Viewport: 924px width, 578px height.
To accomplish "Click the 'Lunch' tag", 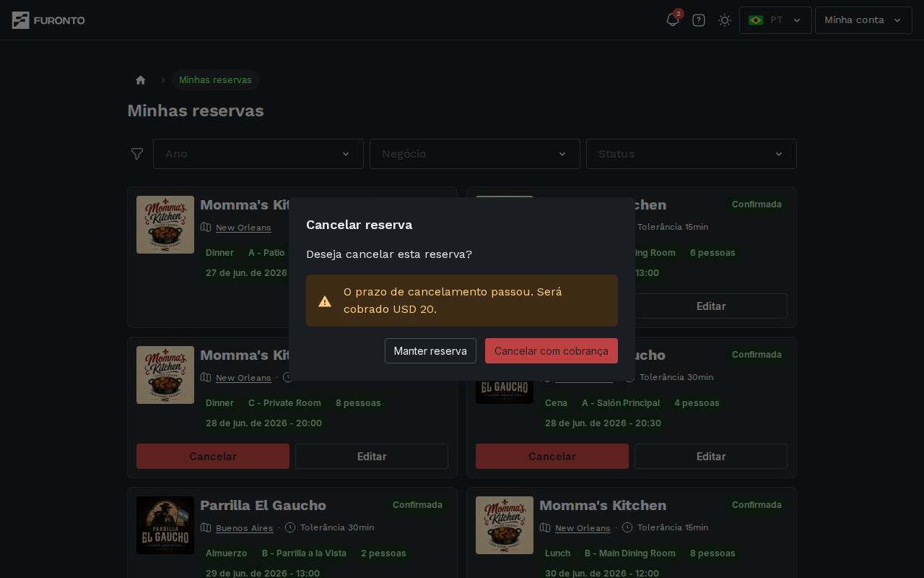I will pos(557,553).
